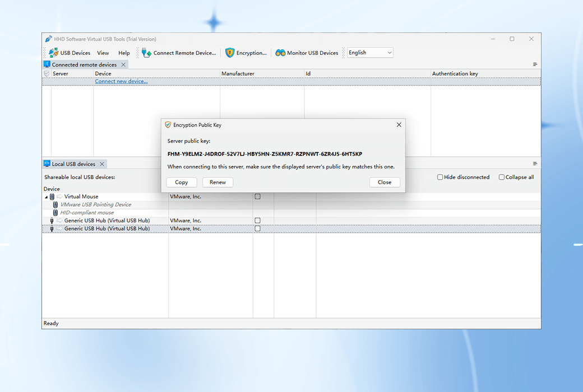Check the share box next to Virtual Mouse
This screenshot has width=583, height=392.
point(257,197)
